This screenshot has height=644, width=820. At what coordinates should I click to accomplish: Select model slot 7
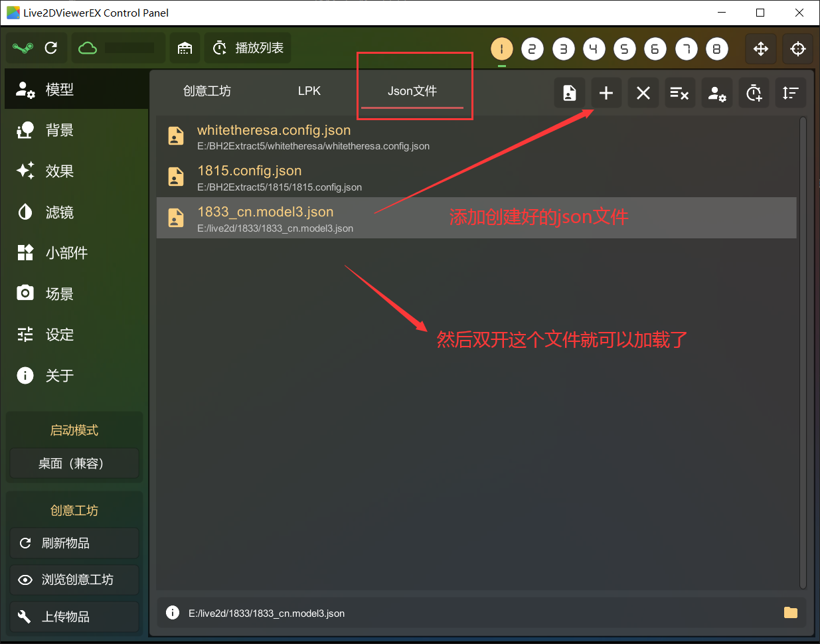(x=686, y=48)
